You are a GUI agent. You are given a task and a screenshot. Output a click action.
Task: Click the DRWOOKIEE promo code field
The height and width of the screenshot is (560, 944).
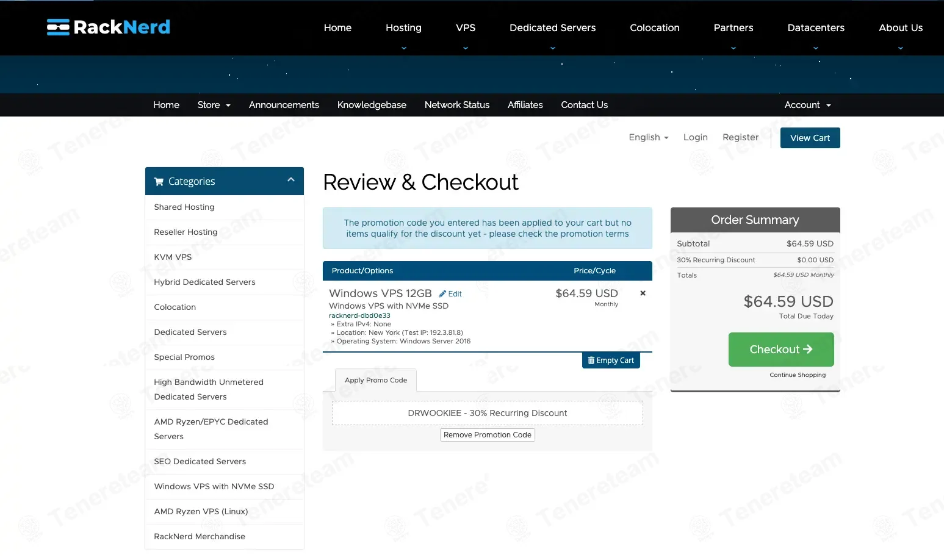click(488, 413)
